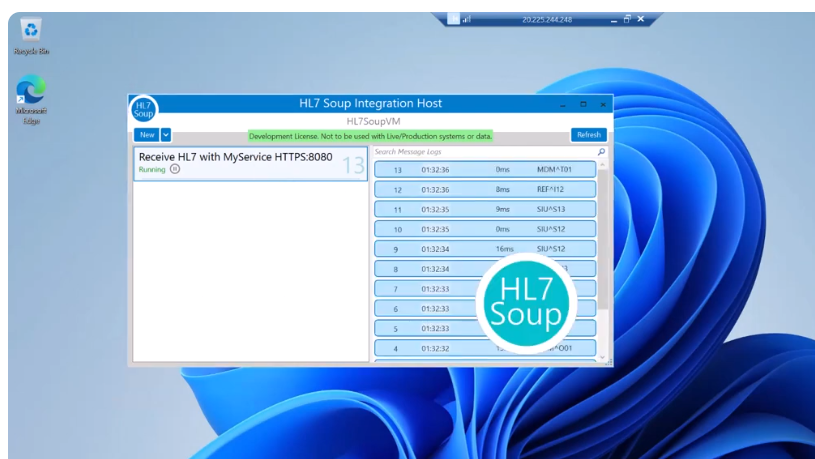Click the New button

coord(147,135)
